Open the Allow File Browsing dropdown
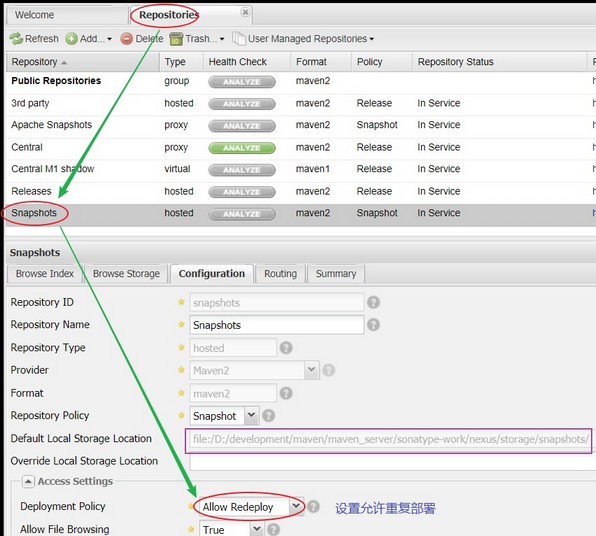Viewport: 596px width, 536px height. (257, 529)
